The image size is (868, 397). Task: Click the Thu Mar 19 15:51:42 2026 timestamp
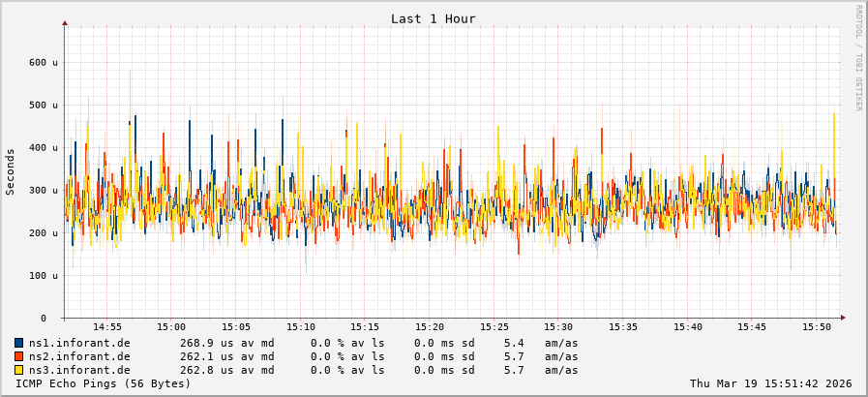770,383
